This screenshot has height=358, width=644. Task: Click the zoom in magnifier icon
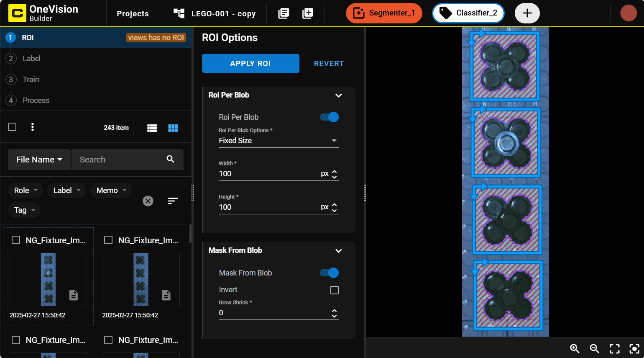coord(575,348)
